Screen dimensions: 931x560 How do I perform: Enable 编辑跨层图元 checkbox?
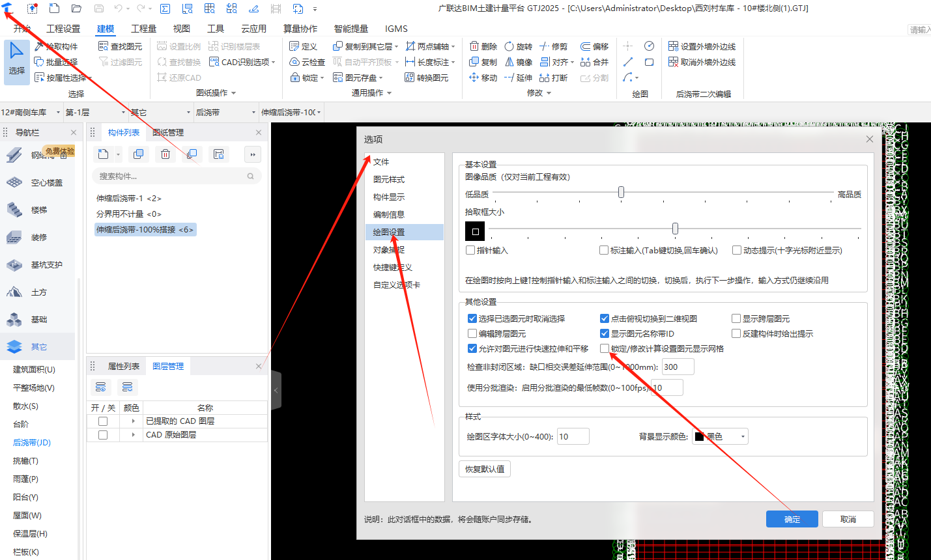point(472,333)
